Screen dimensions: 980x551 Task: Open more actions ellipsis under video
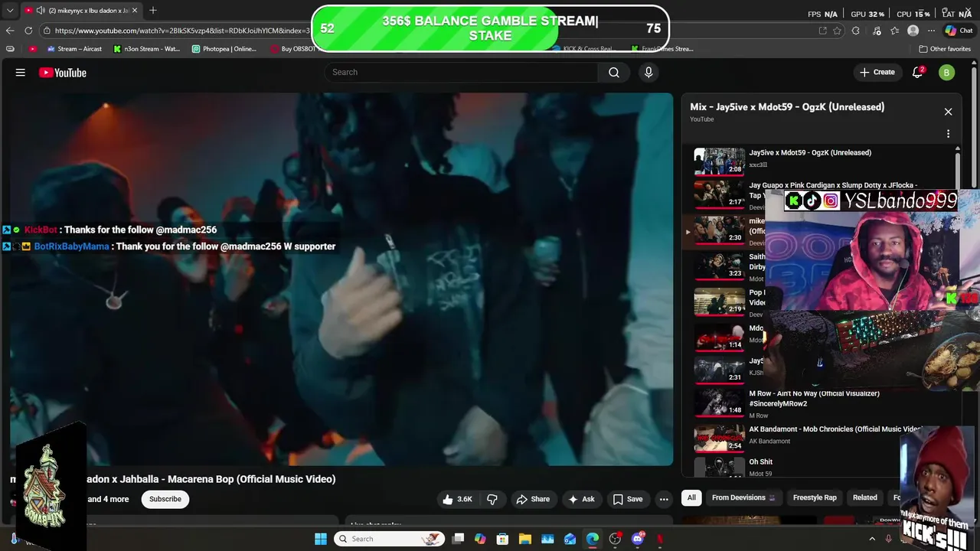(664, 499)
